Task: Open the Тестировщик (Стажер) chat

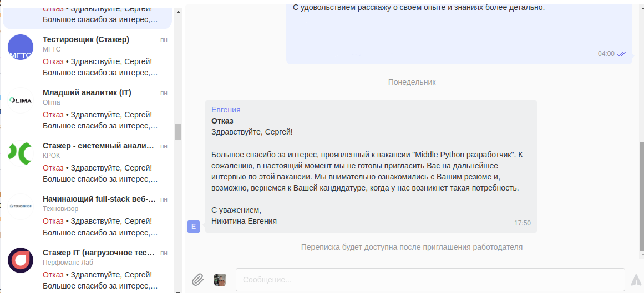Action: pos(87,56)
